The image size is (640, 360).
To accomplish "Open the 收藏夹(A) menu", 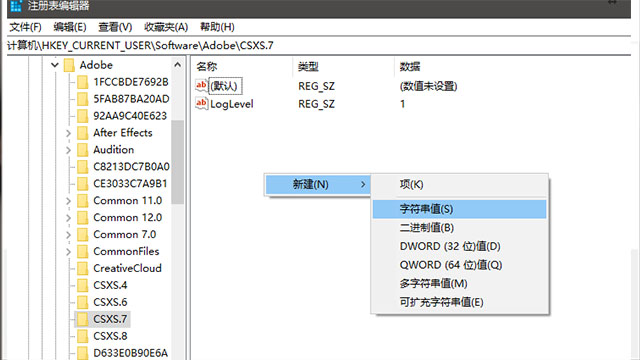I will 166,27.
